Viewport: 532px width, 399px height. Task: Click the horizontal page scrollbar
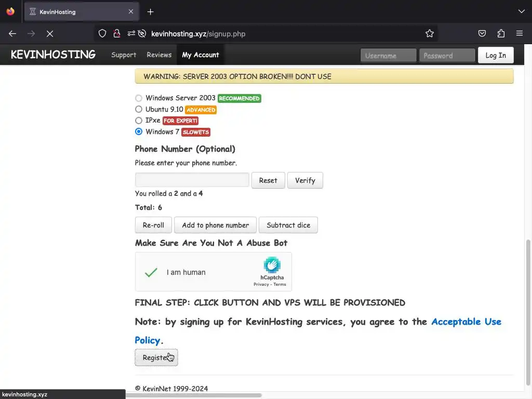194,395
